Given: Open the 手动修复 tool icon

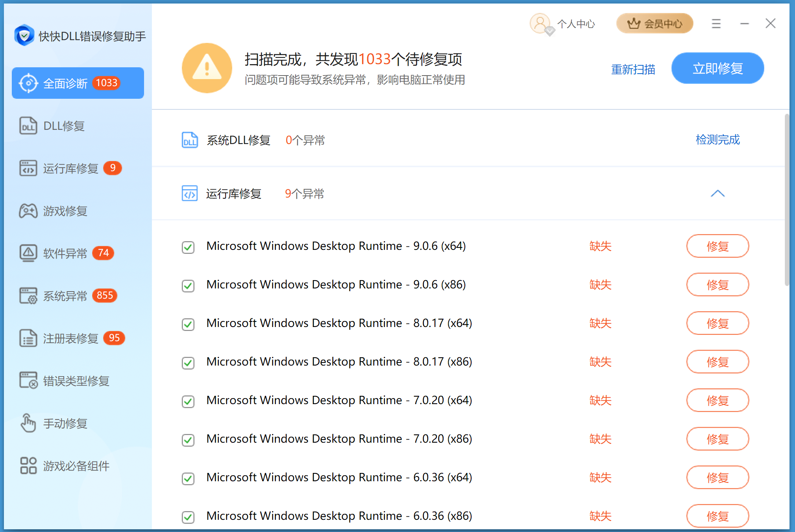Looking at the screenshot, I should (x=28, y=423).
